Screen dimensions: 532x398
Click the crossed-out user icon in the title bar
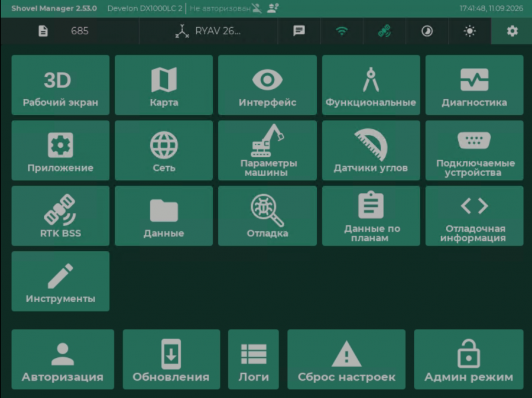[x=257, y=8]
